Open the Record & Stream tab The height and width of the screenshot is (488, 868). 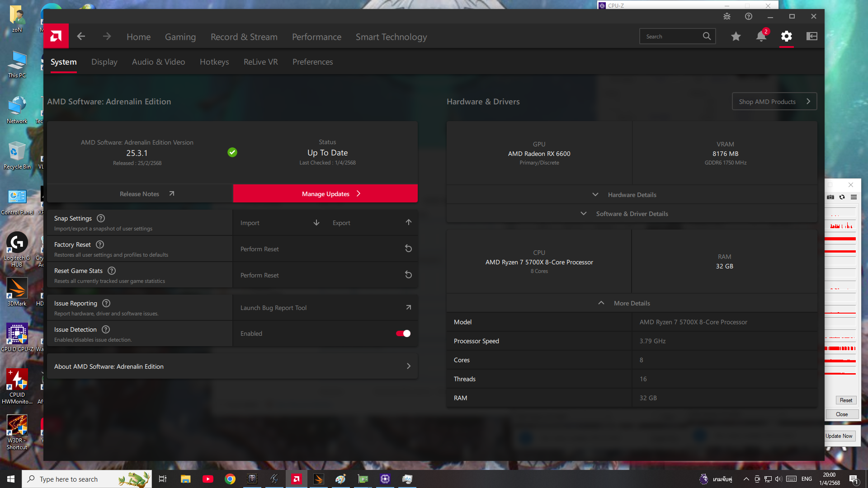(244, 37)
